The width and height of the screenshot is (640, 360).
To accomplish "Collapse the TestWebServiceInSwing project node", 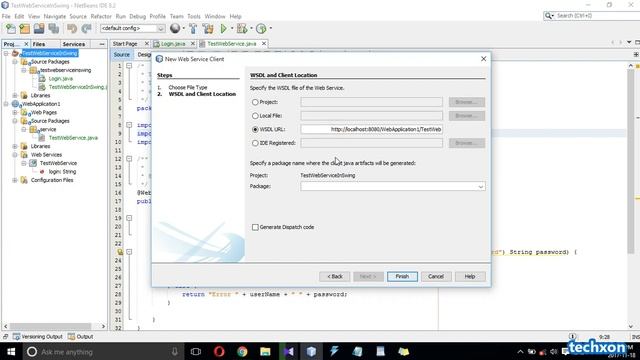I will [6, 53].
